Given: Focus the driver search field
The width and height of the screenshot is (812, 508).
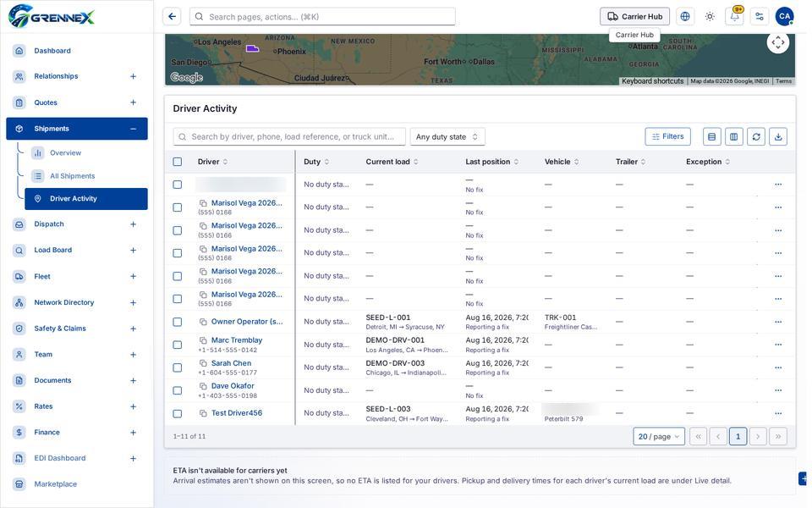Looking at the screenshot, I should coord(289,136).
